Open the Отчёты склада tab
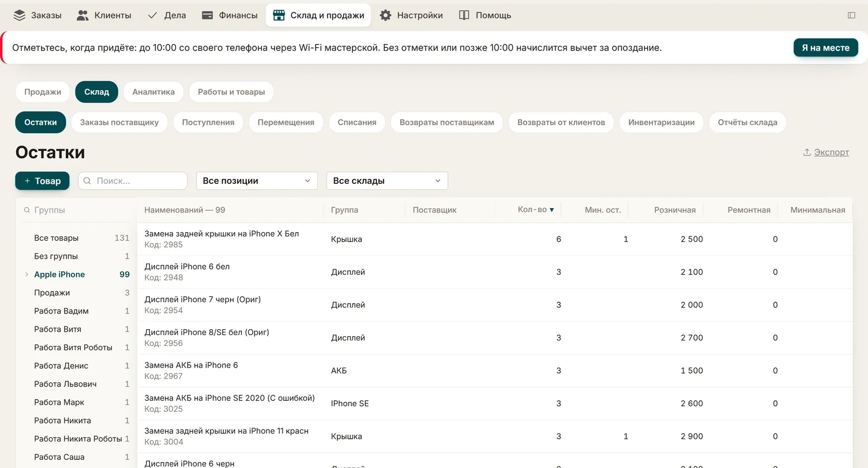 [x=748, y=122]
